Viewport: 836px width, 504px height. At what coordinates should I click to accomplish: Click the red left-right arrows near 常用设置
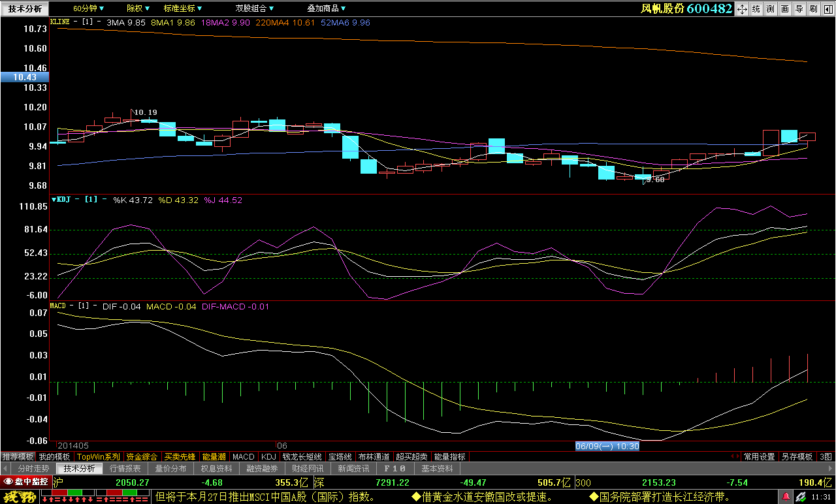click(735, 457)
